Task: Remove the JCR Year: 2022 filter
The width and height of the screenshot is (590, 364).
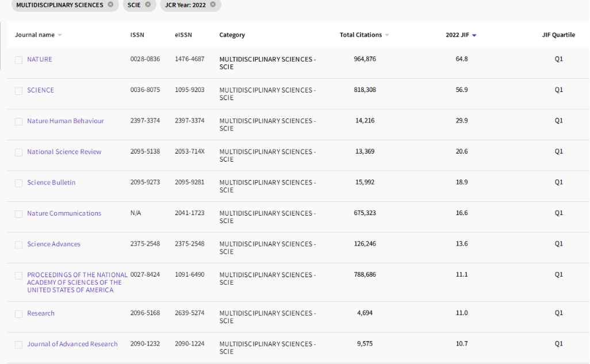Action: pos(213,5)
